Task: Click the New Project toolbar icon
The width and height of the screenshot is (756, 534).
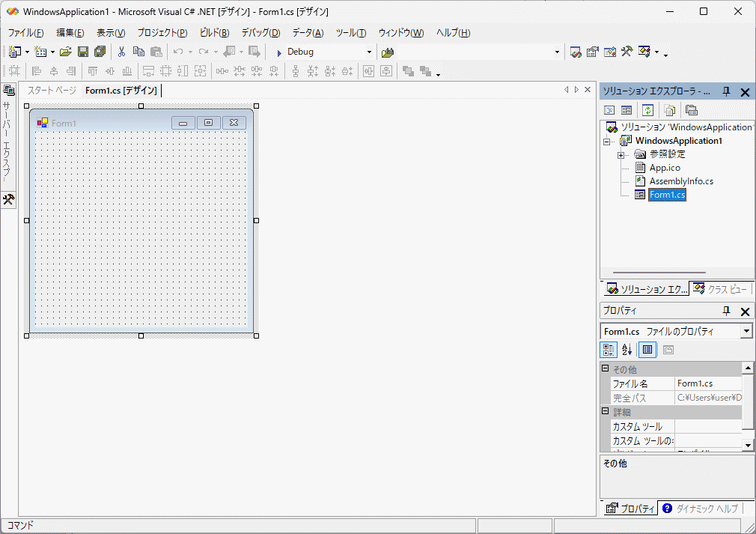Action: [x=15, y=52]
